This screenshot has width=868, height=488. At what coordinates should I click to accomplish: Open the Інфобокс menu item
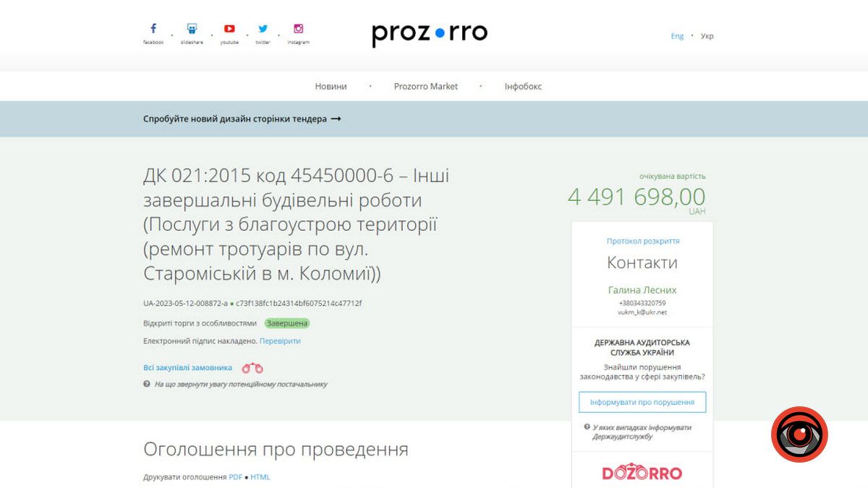click(523, 86)
